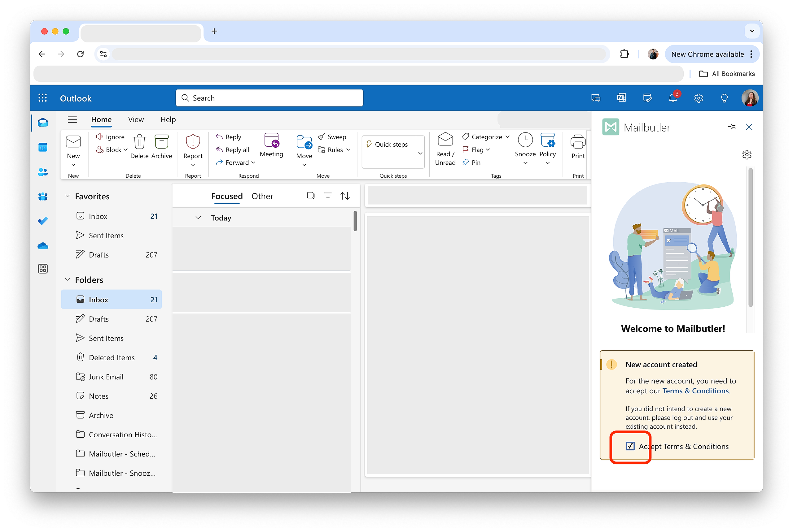This screenshot has width=793, height=532.
Task: Open the People module in left rail
Action: 43,172
